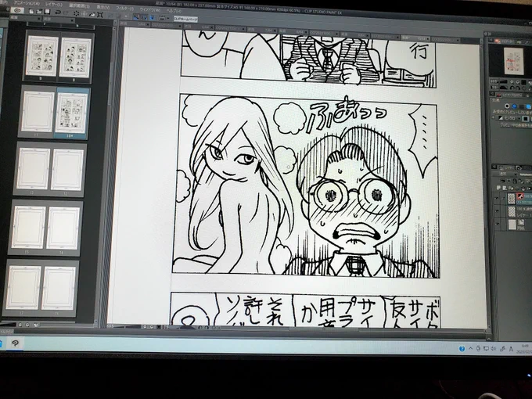Viewport: 532px width, 399px height.
Task: Click the New file icon in toolbar
Action: click(x=31, y=12)
